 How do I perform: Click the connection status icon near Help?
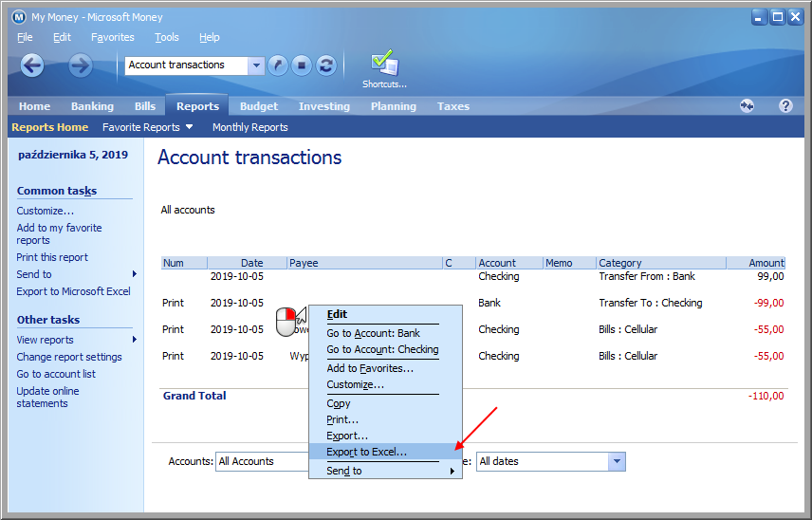tap(747, 106)
